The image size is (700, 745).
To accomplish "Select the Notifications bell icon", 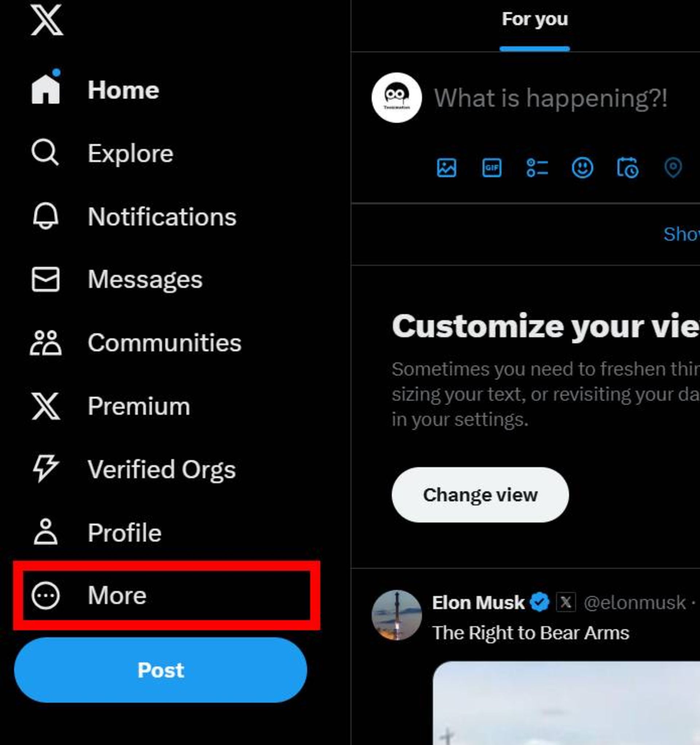I will coord(46,216).
